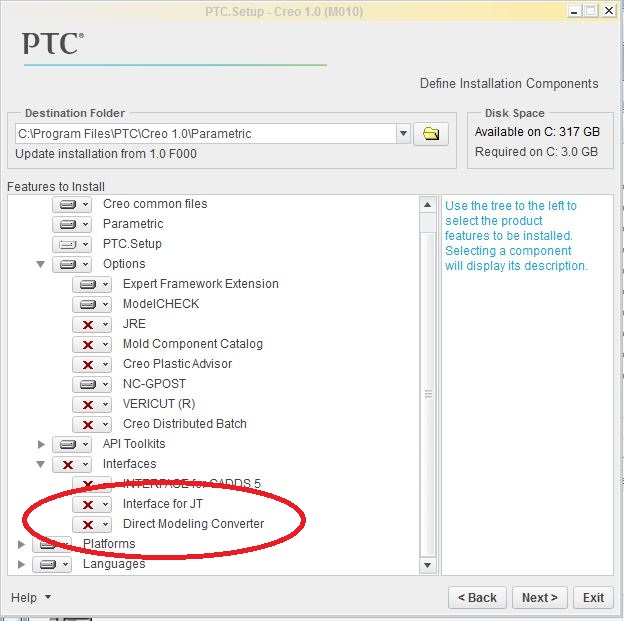
Task: Click the destination folder path field
Action: point(205,133)
